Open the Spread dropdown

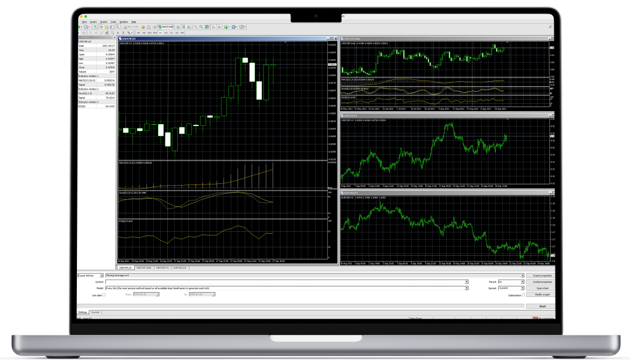[x=522, y=288]
